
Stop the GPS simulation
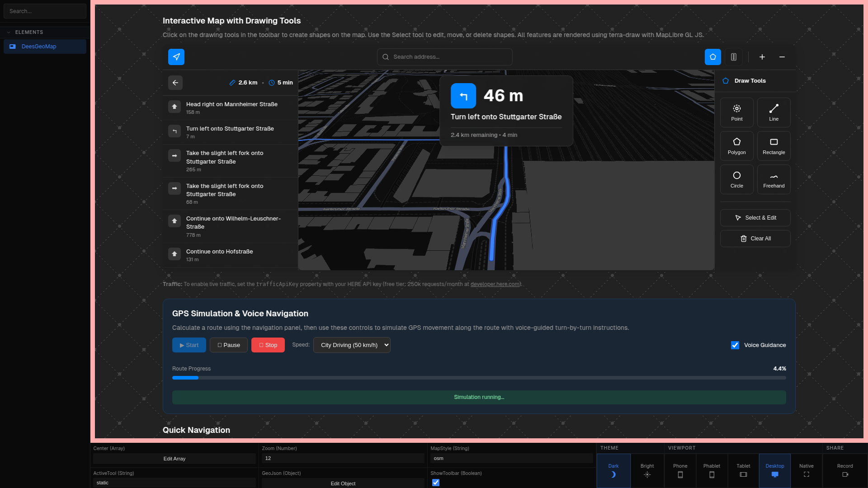tap(268, 345)
